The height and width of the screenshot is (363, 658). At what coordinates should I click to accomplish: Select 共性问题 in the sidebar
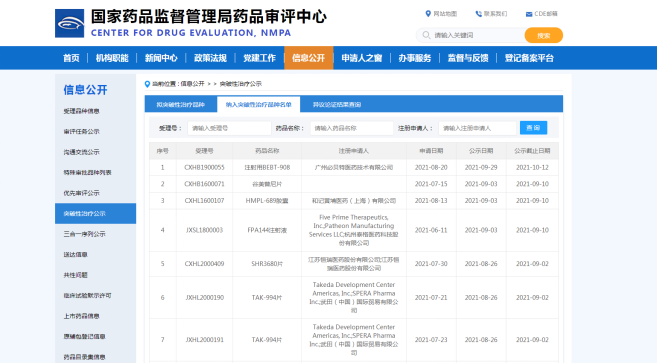point(76,275)
